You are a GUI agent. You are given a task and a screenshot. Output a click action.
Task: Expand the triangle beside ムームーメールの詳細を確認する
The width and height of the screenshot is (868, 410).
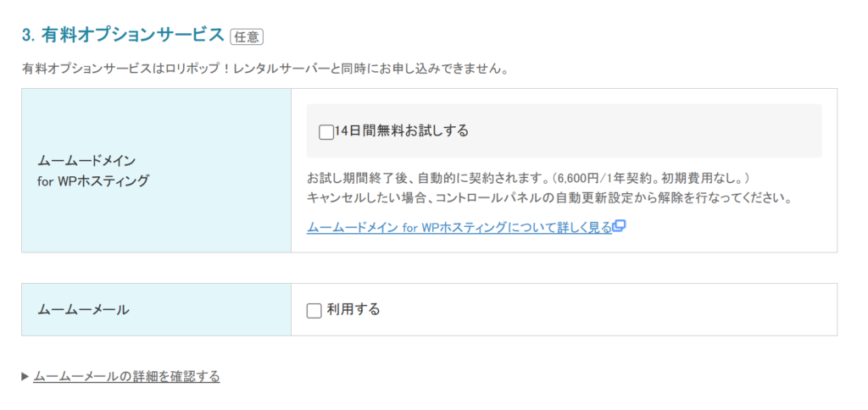25,376
